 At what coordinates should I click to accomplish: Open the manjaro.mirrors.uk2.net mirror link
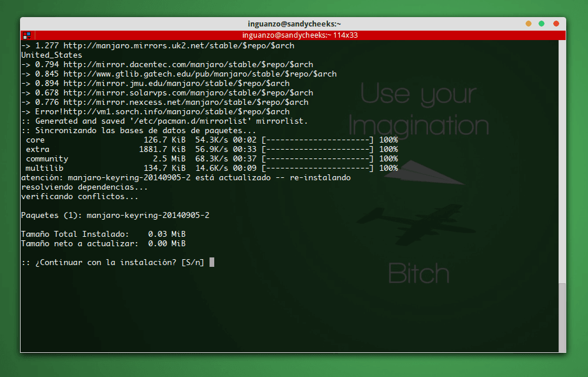[177, 45]
